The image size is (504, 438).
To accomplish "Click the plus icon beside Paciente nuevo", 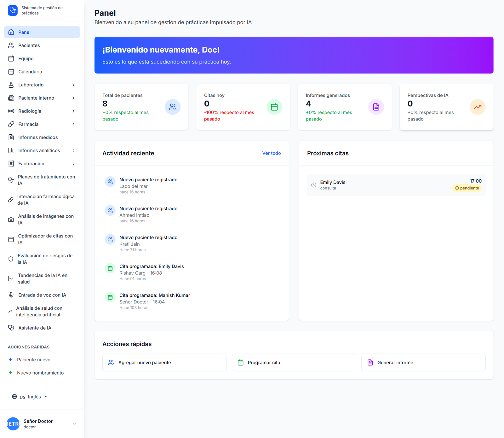I will tap(10, 360).
